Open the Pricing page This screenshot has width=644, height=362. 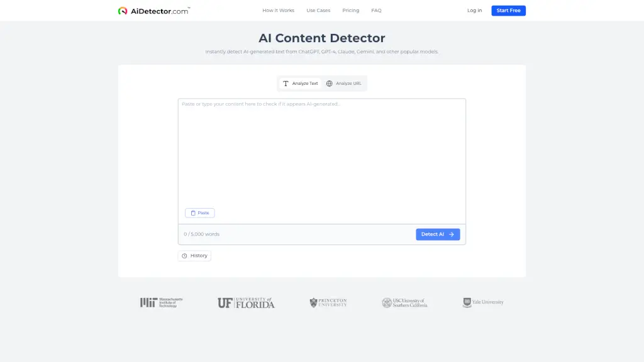point(351,11)
